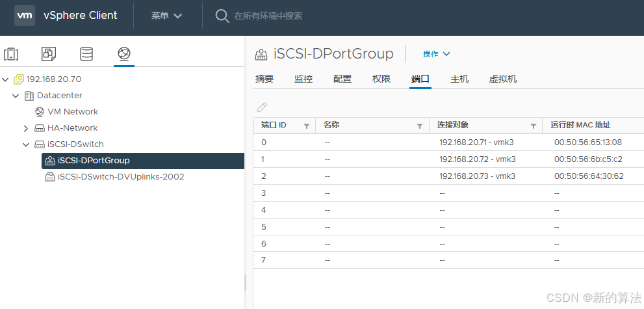The height and width of the screenshot is (309, 644).
Task: Select the row with port ID 3
Action: (448, 193)
